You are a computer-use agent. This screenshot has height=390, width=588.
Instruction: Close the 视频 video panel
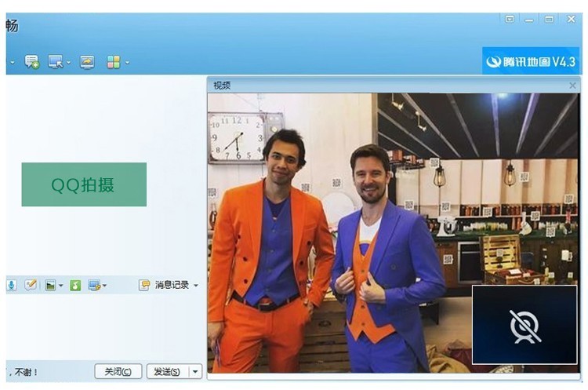tap(572, 86)
